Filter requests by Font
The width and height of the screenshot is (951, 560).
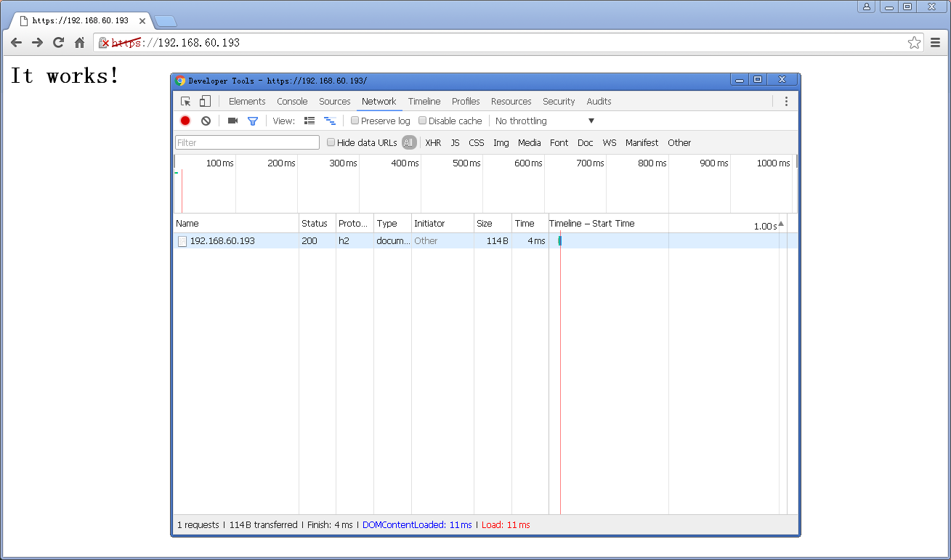pos(559,143)
